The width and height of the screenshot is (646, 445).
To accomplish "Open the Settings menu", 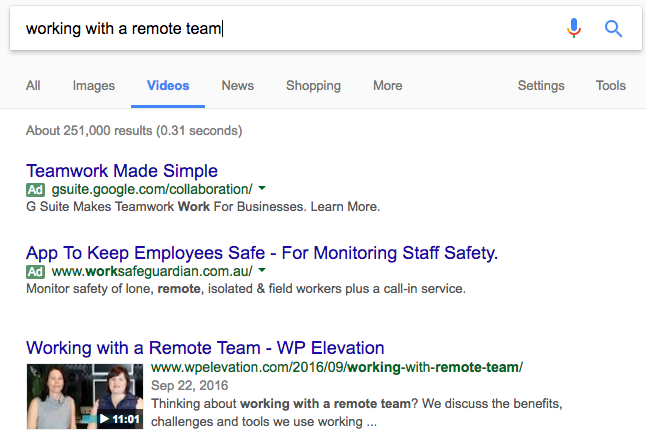I will (541, 86).
